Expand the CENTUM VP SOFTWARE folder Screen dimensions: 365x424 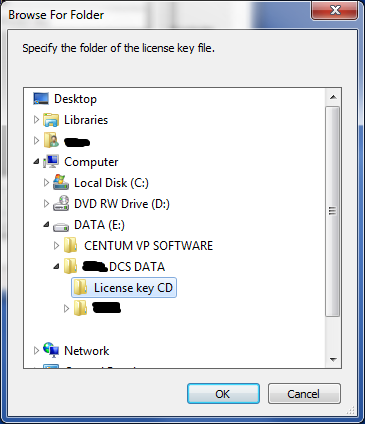tap(56, 246)
